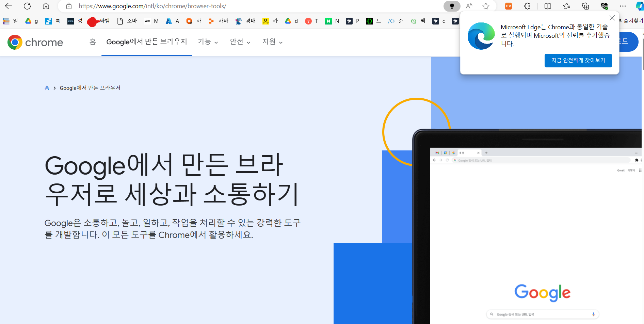Open the 'P' bookmark with bird icon

tap(353, 21)
